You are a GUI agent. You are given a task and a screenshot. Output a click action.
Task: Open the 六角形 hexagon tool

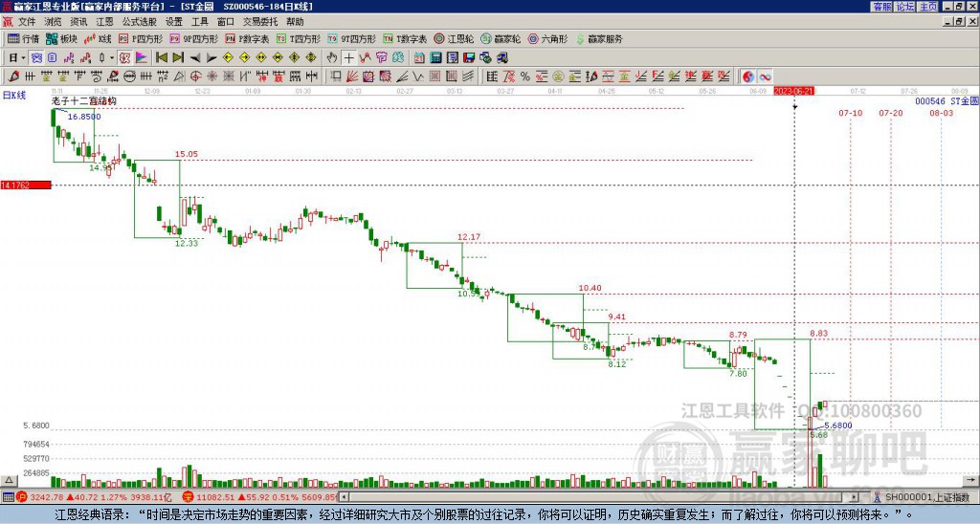[x=547, y=38]
